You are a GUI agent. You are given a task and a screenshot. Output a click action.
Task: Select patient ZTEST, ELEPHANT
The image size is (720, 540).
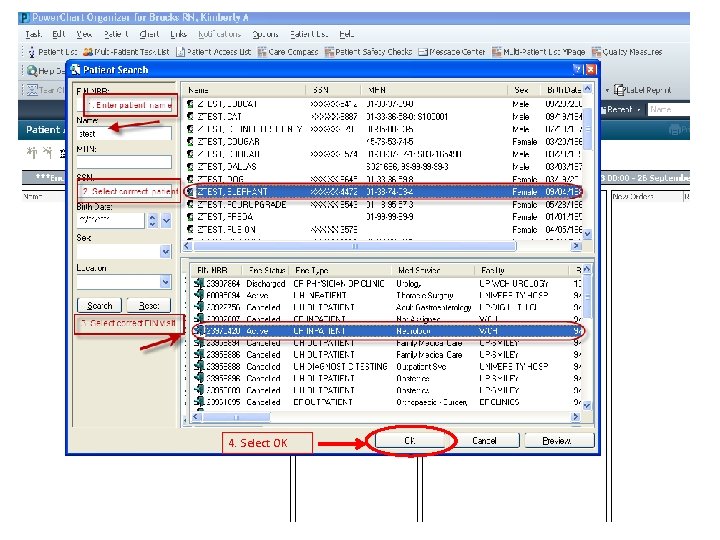pyautogui.click(x=383, y=191)
